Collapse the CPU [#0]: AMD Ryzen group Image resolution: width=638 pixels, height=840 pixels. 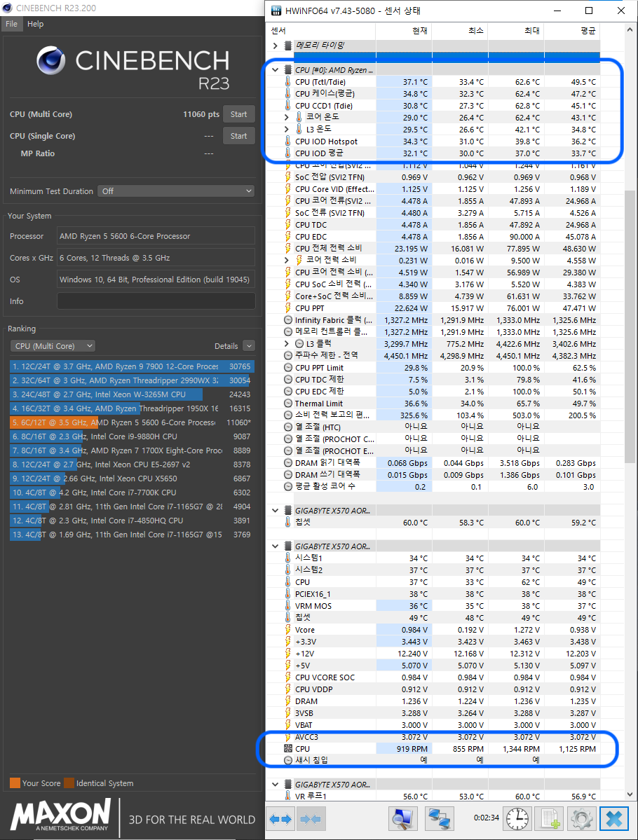click(x=275, y=69)
